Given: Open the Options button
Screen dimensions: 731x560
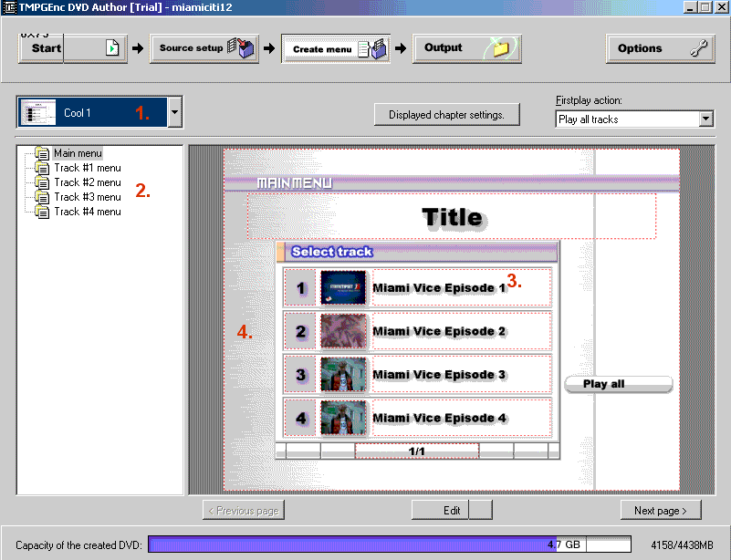Looking at the screenshot, I should (660, 48).
